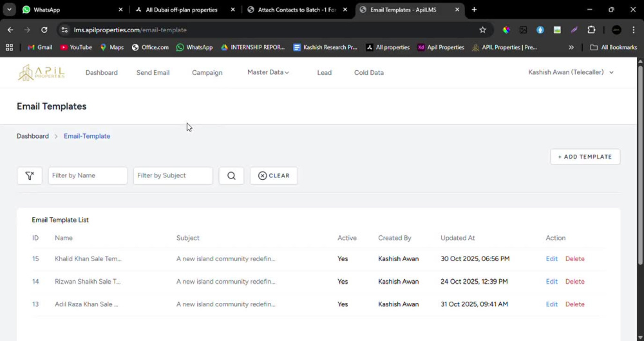Delete the Adil Raza Khan Sale template
Viewport: 644px width, 341px height.
(574, 304)
